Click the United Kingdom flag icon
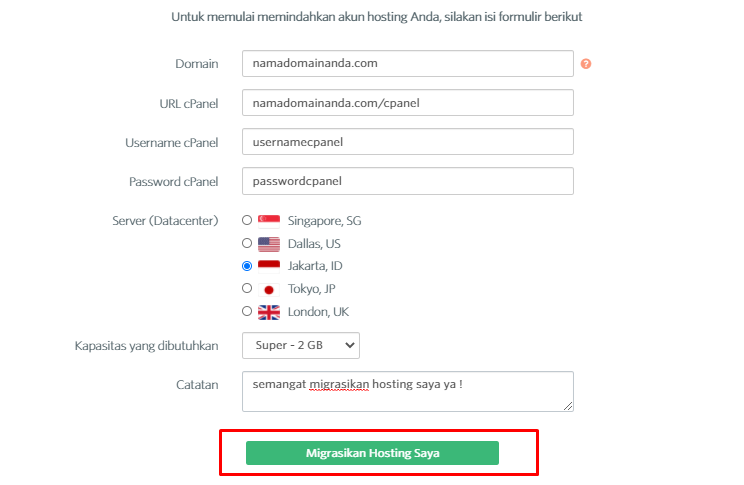The height and width of the screenshot is (485, 744). click(x=269, y=312)
